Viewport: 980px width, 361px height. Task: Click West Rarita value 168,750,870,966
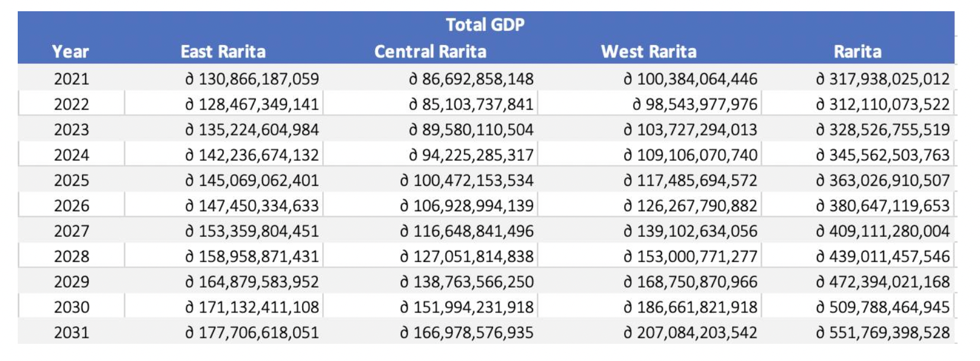pyautogui.click(x=690, y=282)
